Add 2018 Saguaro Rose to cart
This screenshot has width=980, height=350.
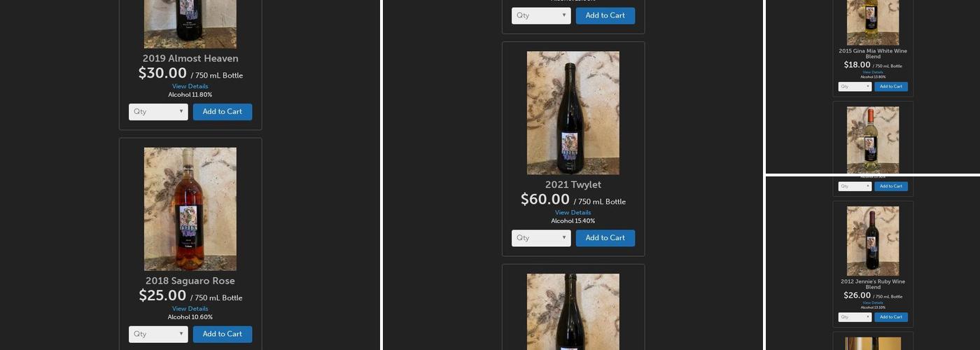click(223, 335)
